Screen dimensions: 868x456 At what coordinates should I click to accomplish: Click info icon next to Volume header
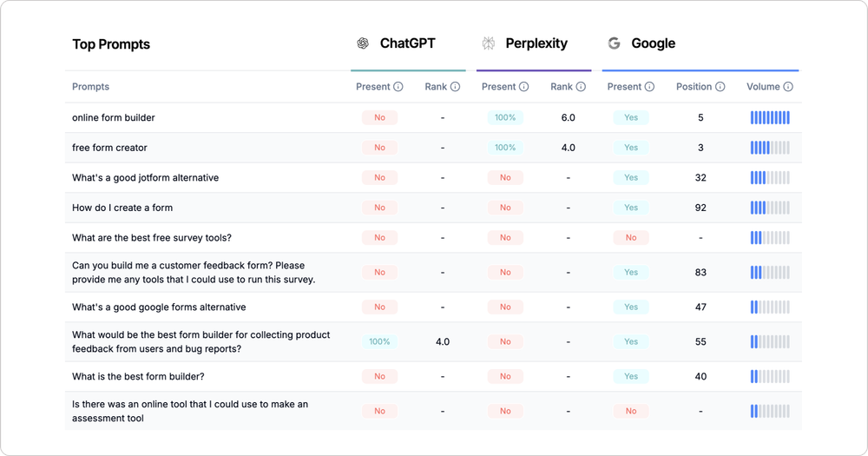(x=788, y=87)
